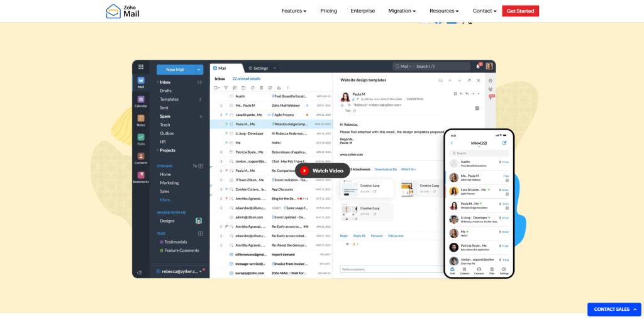Toggle the flag on the Li Jung - Developer email
This screenshot has width=644, height=319.
point(226,133)
